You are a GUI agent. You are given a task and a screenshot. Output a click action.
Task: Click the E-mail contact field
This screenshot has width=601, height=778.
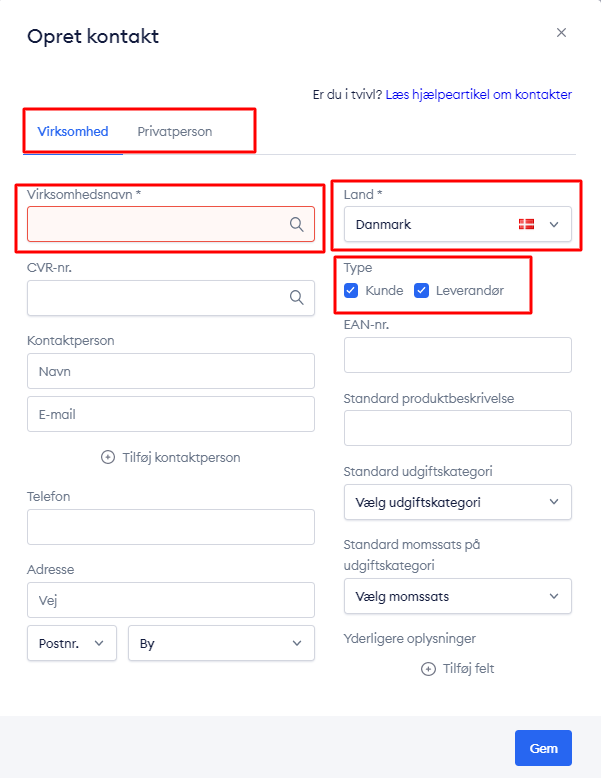(x=171, y=414)
